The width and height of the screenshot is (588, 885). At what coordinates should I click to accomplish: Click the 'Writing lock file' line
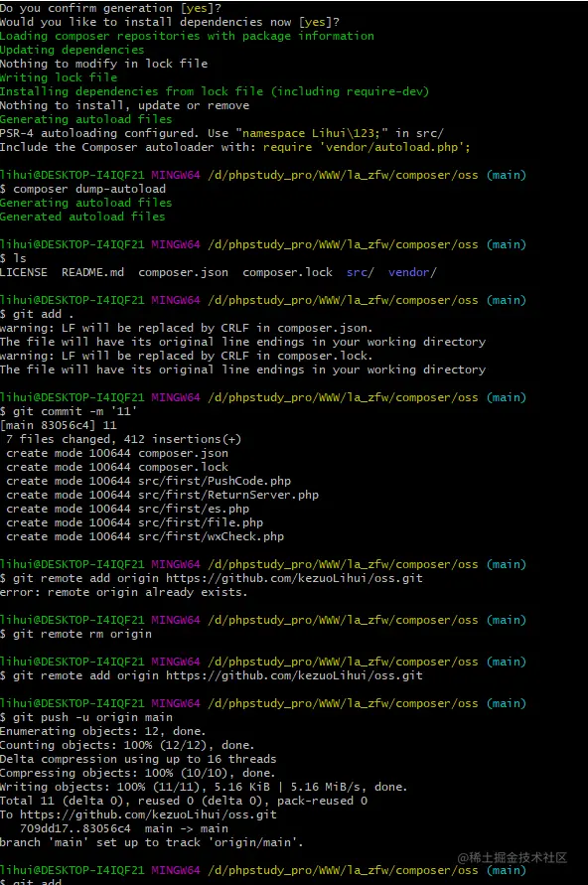pos(59,77)
